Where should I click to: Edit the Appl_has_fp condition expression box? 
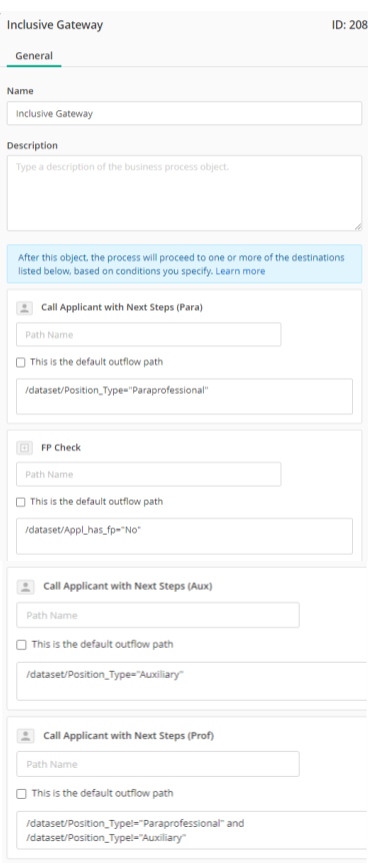pyautogui.click(x=184, y=536)
